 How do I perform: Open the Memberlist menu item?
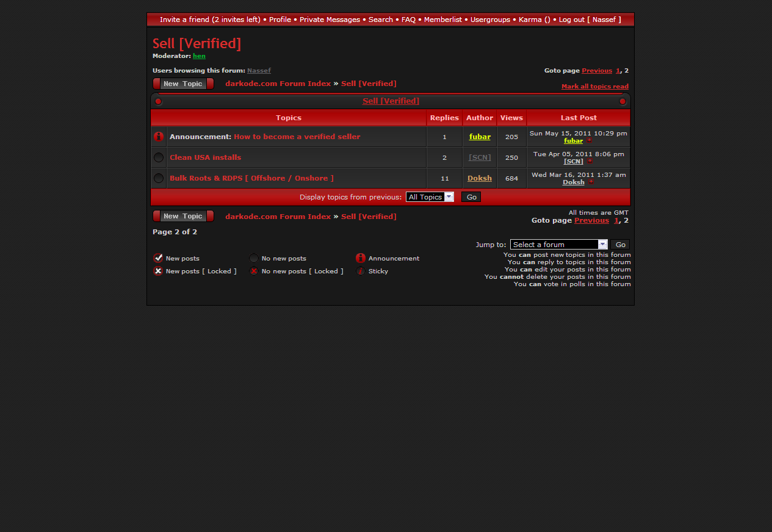tap(443, 20)
